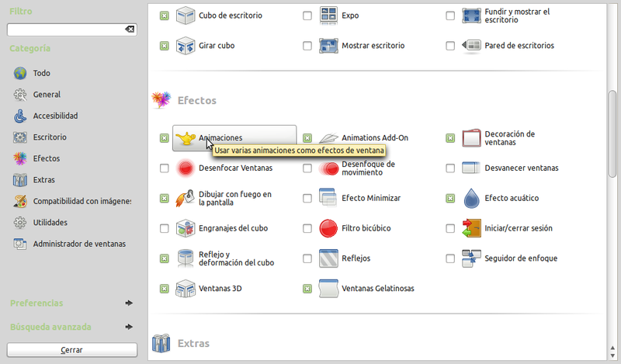Open the Ventanas 3D plugin icon
The width and height of the screenshot is (621, 364).
point(186,289)
